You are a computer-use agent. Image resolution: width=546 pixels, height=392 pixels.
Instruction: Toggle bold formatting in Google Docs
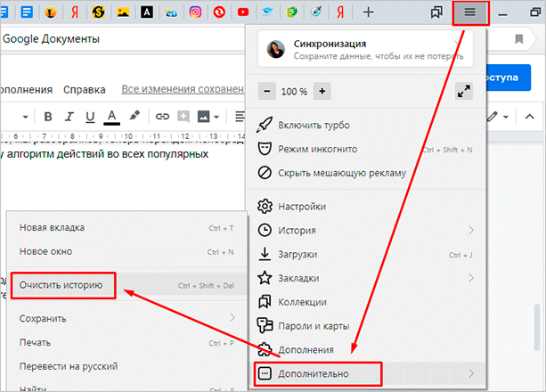[x=48, y=117]
